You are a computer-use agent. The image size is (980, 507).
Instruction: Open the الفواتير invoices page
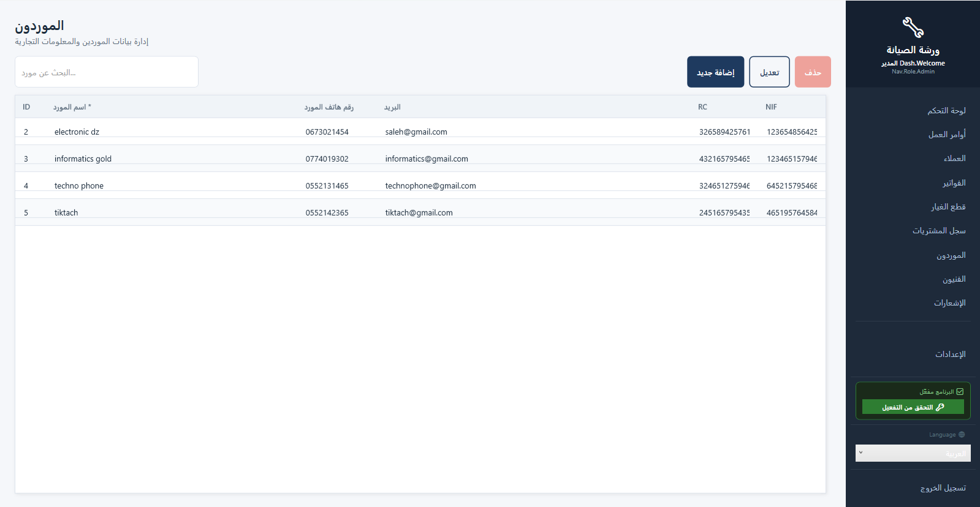pos(954,183)
